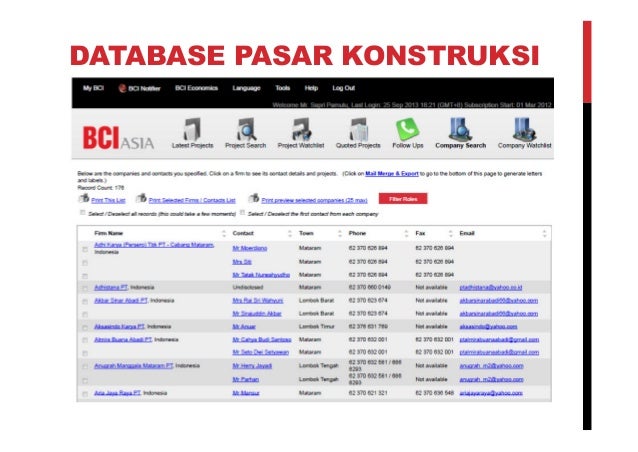The image size is (638, 452).
Task: Click email akaasindo@yahoo.com
Action: pos(488,326)
